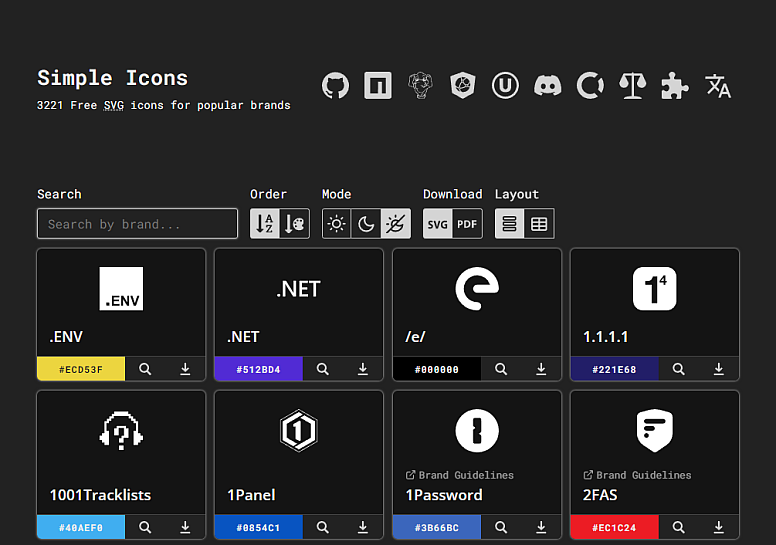The image size is (776, 545).
Task: View details of the 1Password icon
Action: click(x=501, y=527)
